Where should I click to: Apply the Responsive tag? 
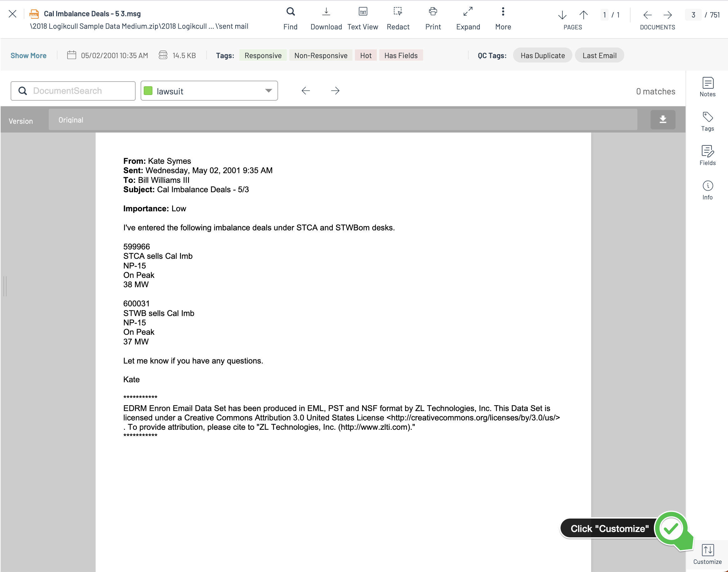click(x=263, y=56)
